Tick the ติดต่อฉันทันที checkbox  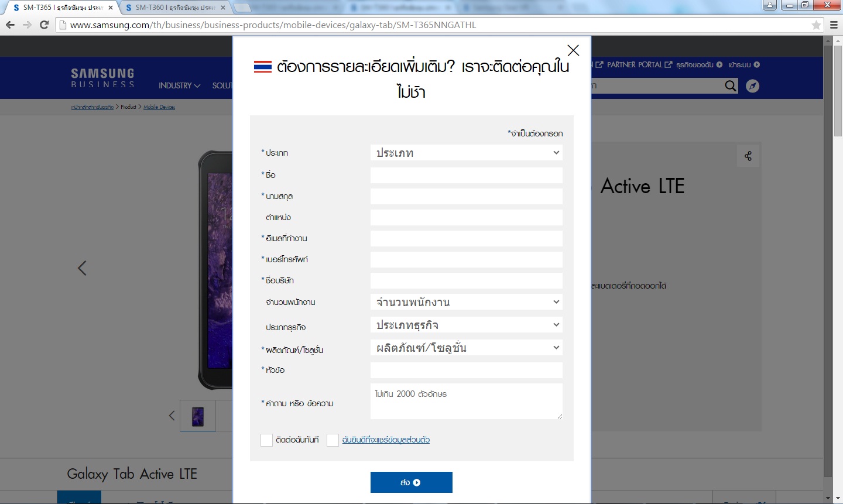coord(266,440)
